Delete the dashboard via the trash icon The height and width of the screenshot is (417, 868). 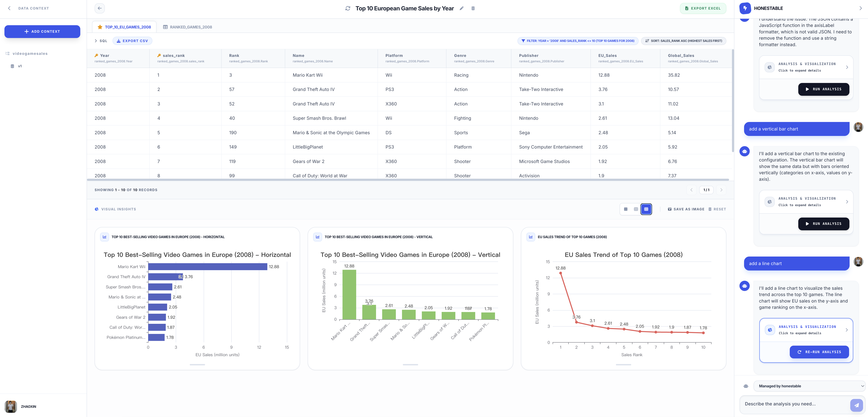tap(473, 8)
